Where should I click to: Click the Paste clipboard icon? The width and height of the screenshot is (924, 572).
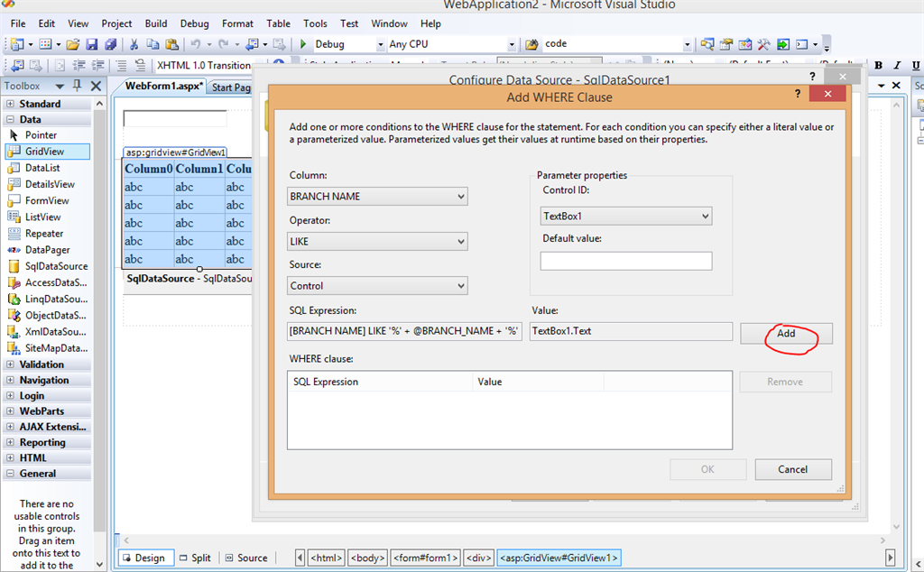pos(171,44)
